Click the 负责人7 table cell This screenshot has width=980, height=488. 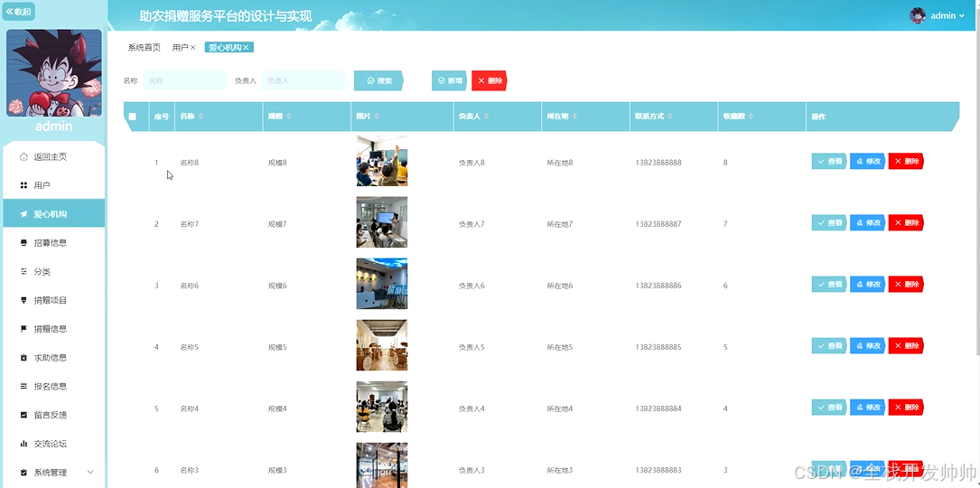point(471,224)
